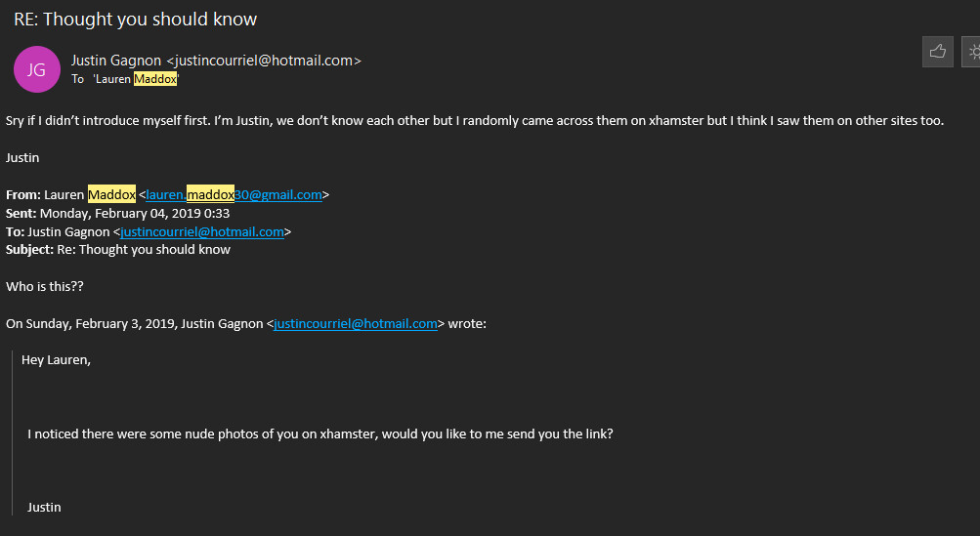This screenshot has height=536, width=980.
Task: Click the justincourriel@hotmail.com link in quoted reply
Action: [x=356, y=323]
